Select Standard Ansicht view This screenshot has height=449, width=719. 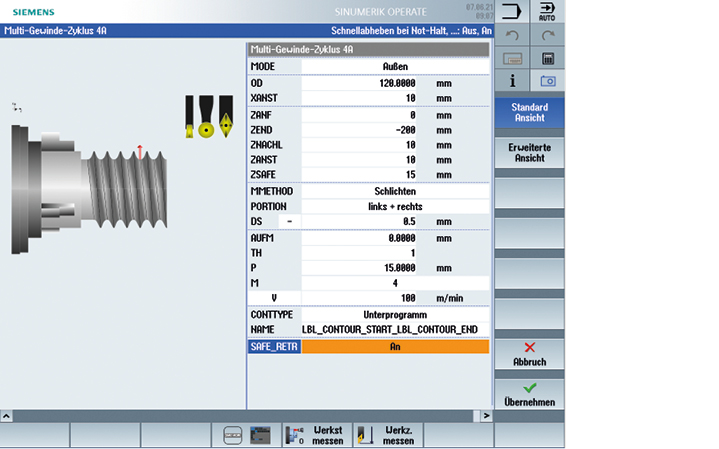point(530,112)
